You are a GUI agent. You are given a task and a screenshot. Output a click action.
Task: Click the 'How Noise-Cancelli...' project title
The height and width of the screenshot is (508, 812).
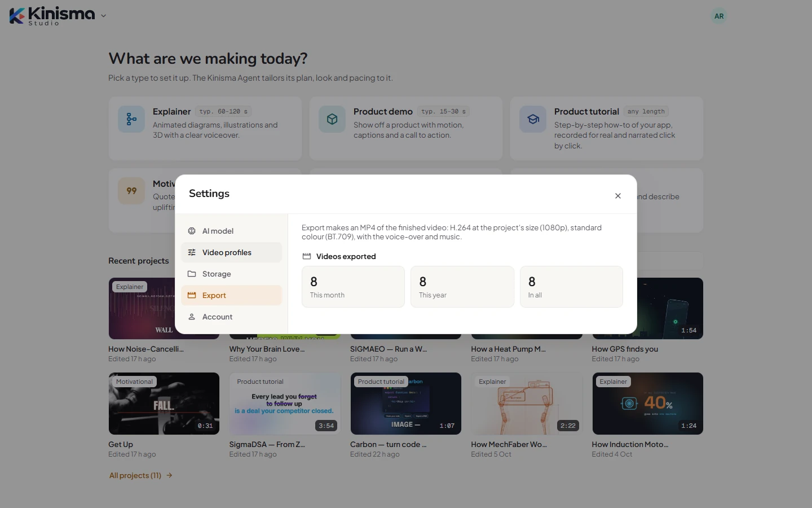coord(146,349)
